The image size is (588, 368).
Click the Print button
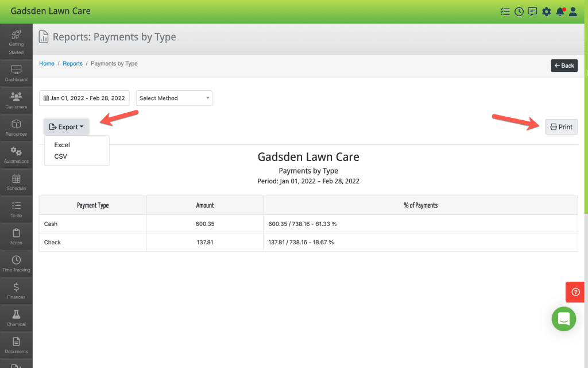pyautogui.click(x=561, y=127)
